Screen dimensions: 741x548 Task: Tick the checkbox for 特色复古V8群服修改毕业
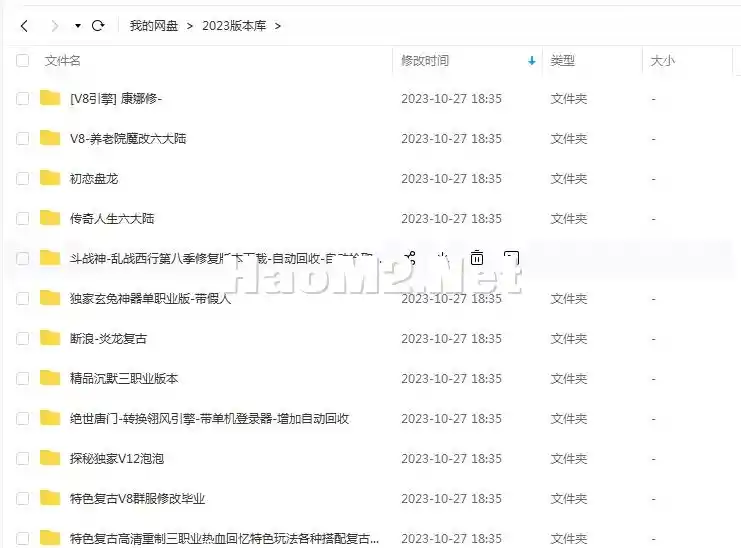click(x=23, y=498)
